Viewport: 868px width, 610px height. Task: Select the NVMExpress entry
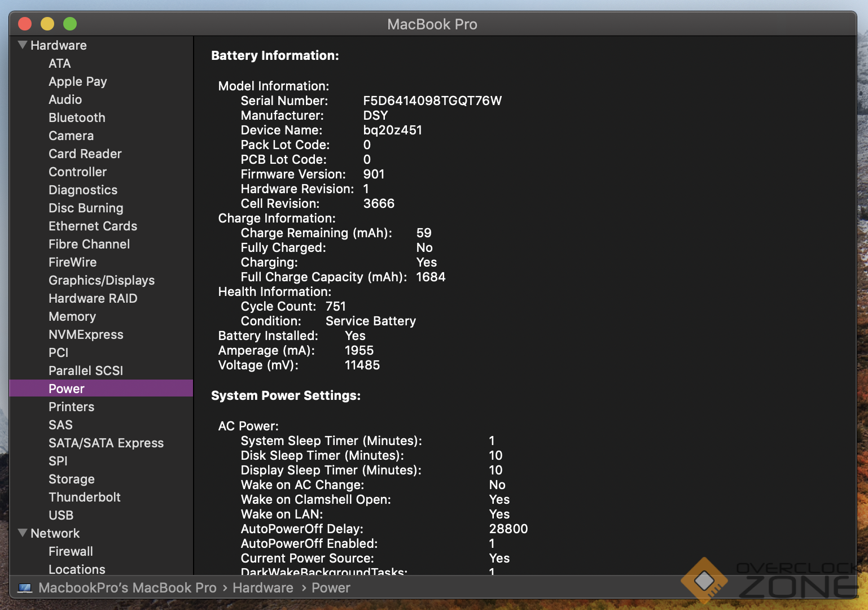click(x=86, y=334)
